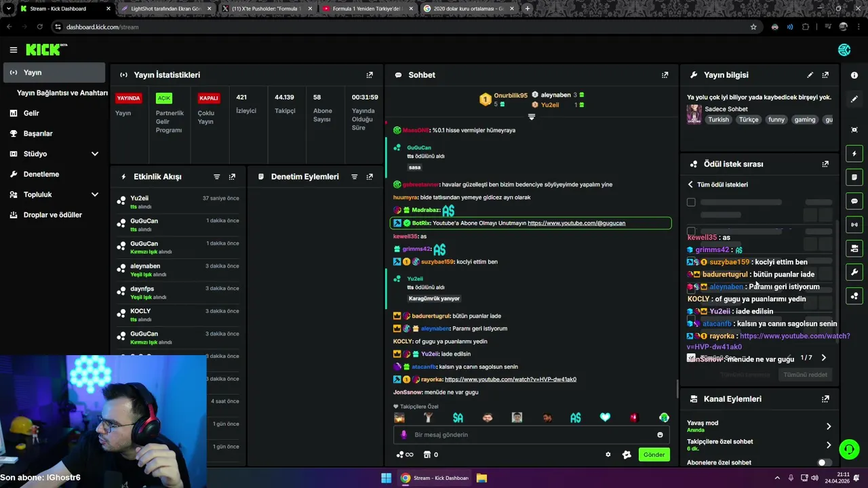868x488 pixels.
Task: Toggle the reward dots widget in the right sidebar
Action: [x=854, y=296]
